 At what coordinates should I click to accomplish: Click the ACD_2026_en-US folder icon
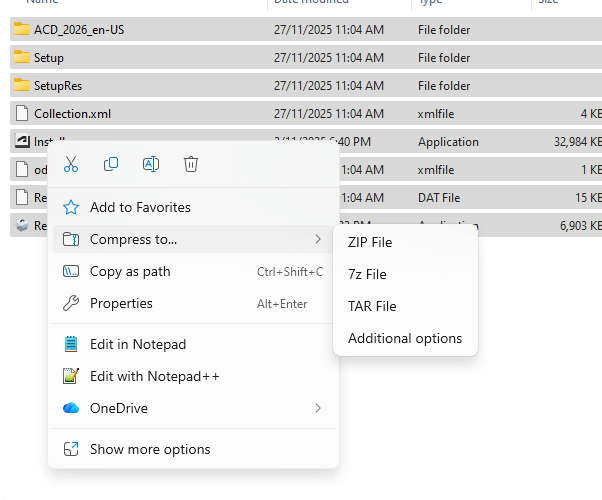click(21, 30)
